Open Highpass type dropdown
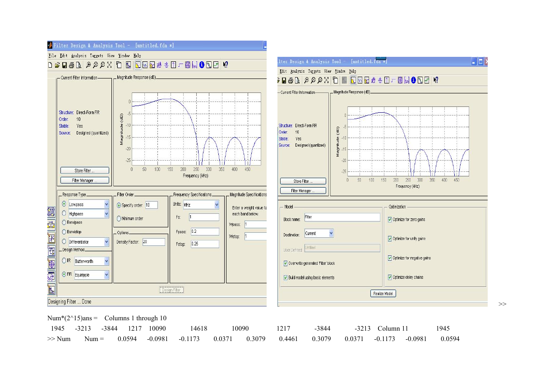 point(106,213)
